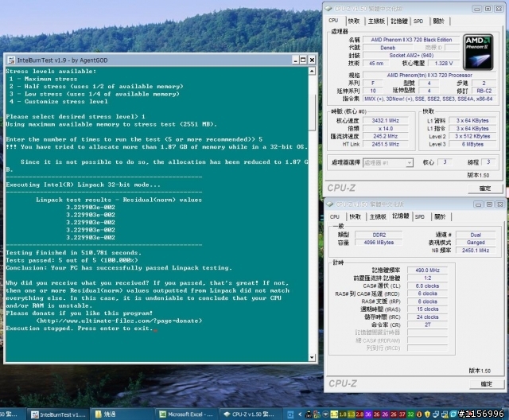Select CPU tab in lower CPU-Z window
The image size is (509, 420).
[335, 217]
